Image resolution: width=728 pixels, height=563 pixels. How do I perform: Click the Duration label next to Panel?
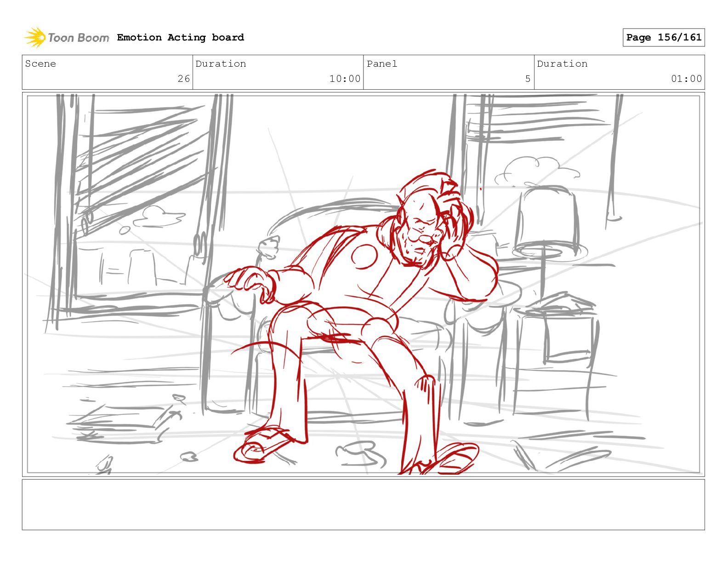pos(562,63)
